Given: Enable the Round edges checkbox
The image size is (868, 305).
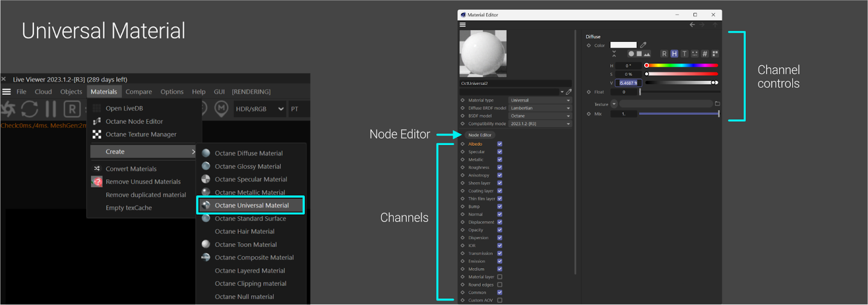Looking at the screenshot, I should (x=500, y=284).
